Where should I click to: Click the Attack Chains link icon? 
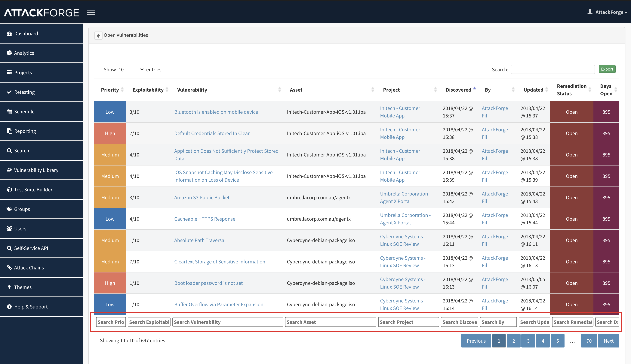9,268
